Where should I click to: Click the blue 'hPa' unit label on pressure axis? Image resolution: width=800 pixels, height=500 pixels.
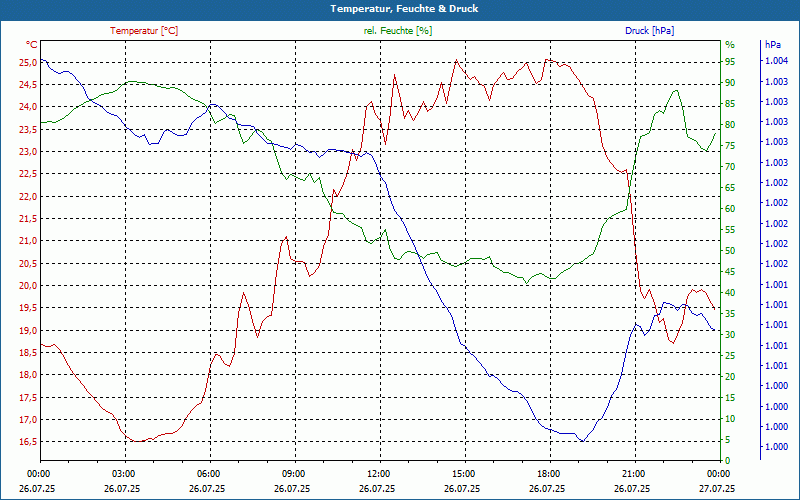pyautogui.click(x=773, y=45)
